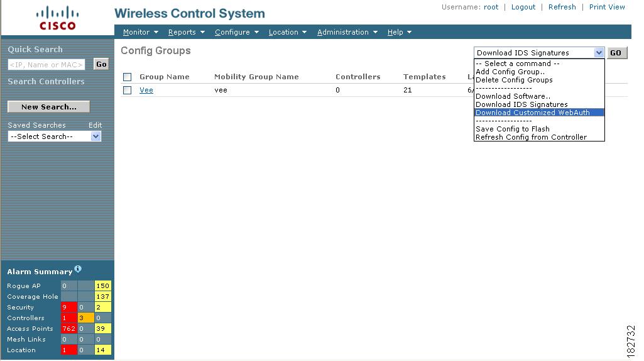Click Controllers major alarm count 3

point(85,318)
